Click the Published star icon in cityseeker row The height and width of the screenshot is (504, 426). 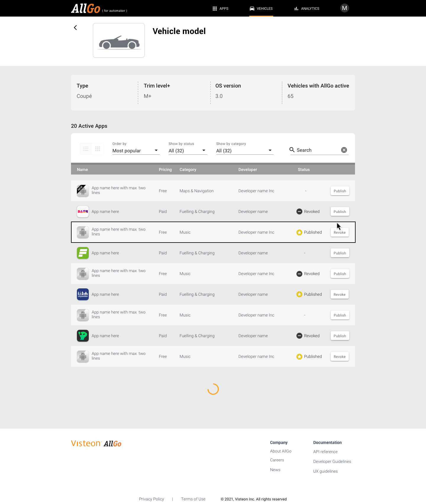[299, 294]
